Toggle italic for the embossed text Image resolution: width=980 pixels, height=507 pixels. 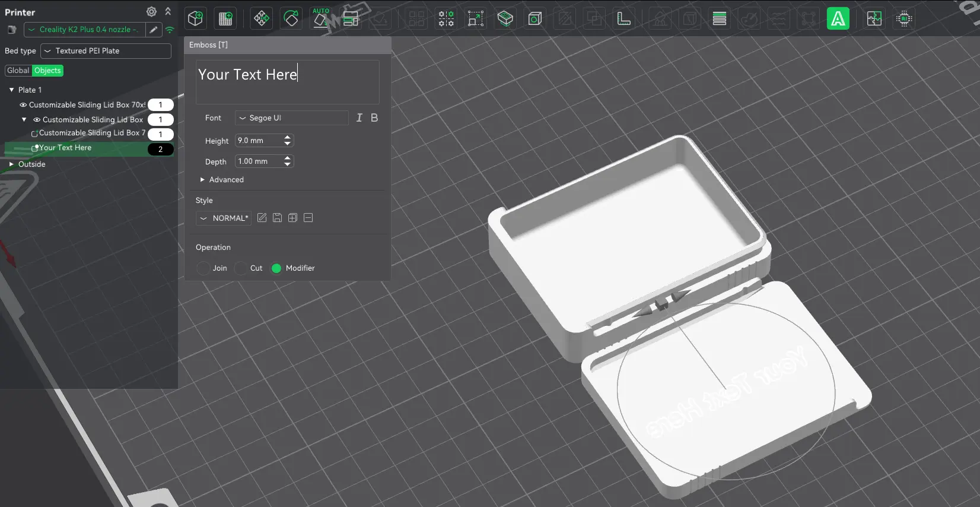pyautogui.click(x=359, y=118)
